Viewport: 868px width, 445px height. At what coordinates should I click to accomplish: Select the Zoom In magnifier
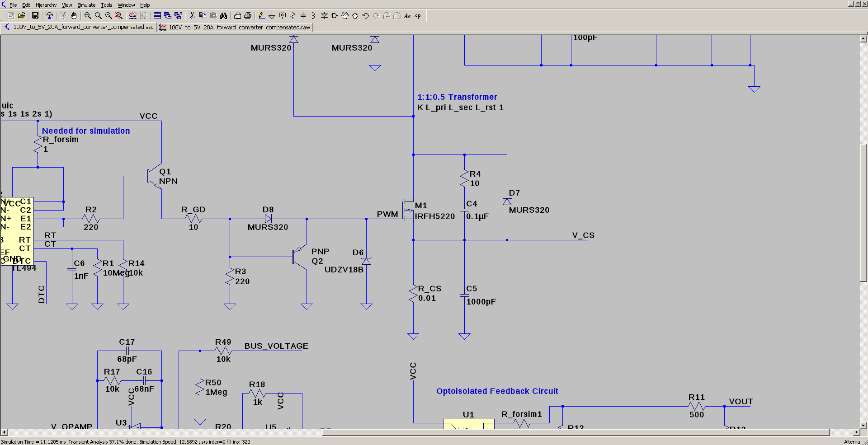[88, 16]
